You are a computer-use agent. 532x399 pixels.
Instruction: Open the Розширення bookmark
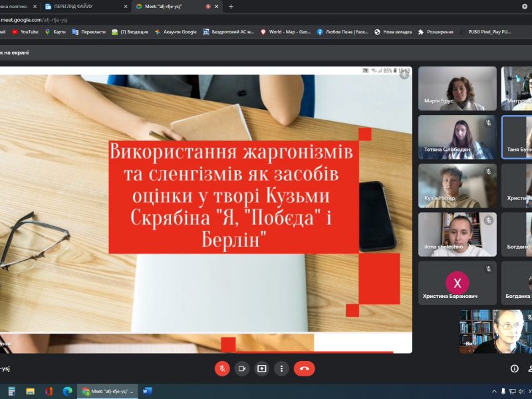[436, 31]
